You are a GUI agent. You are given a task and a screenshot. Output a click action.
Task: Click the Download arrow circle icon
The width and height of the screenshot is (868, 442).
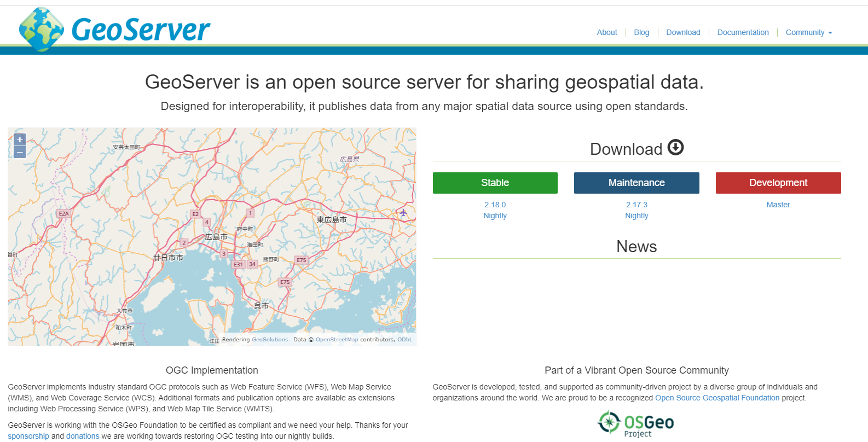point(676,148)
